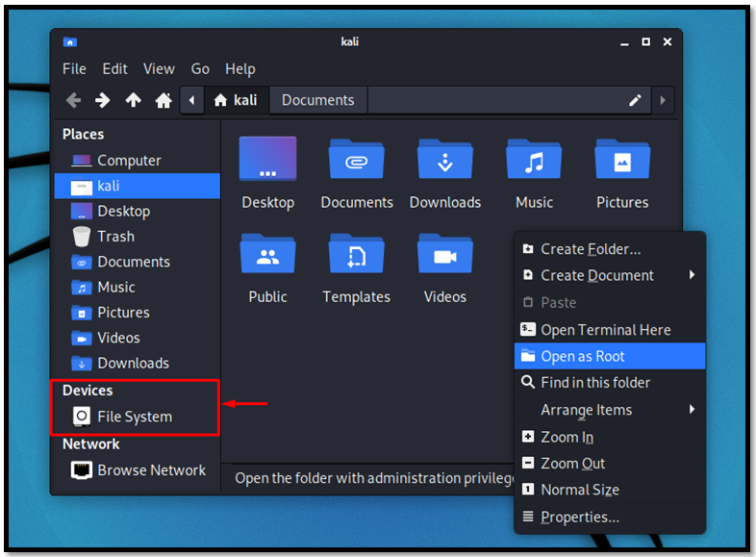Maximize the kali window
The image size is (756, 557).
[645, 42]
